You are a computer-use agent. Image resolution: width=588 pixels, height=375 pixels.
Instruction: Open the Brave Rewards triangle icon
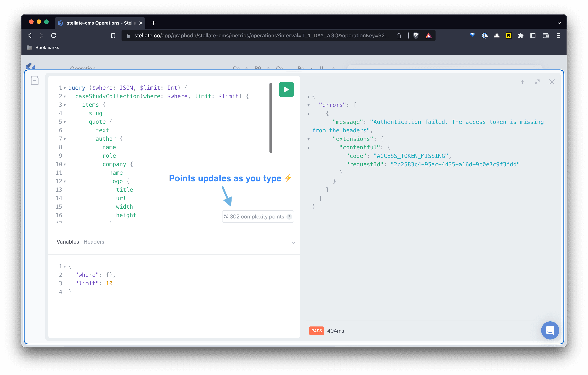click(x=429, y=35)
